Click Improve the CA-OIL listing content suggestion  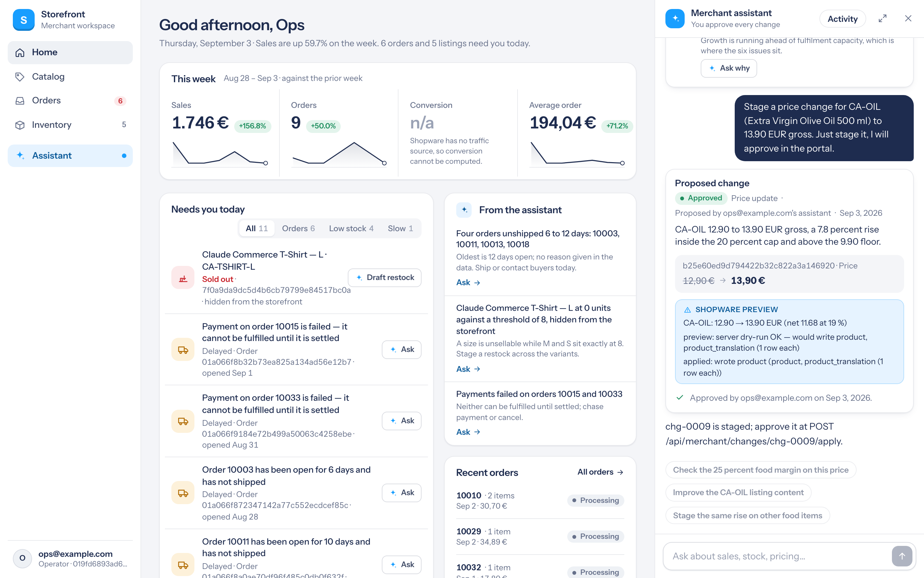point(738,492)
